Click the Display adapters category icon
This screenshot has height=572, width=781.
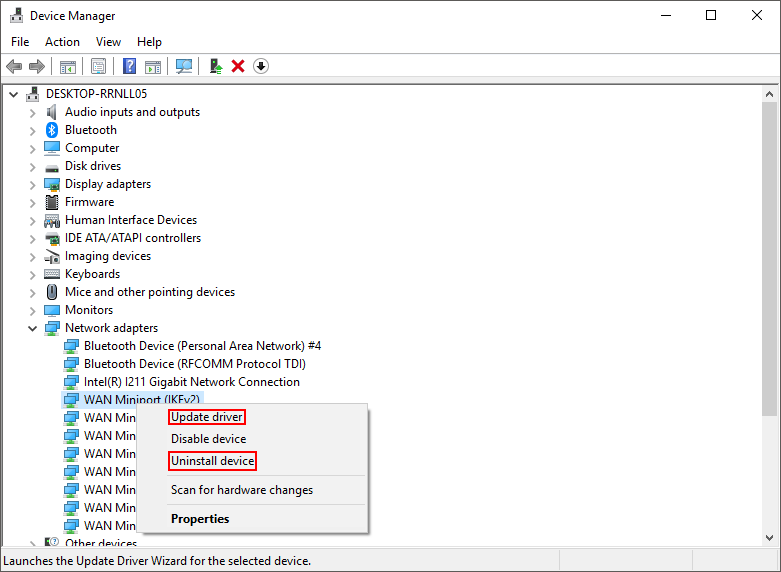(x=52, y=184)
